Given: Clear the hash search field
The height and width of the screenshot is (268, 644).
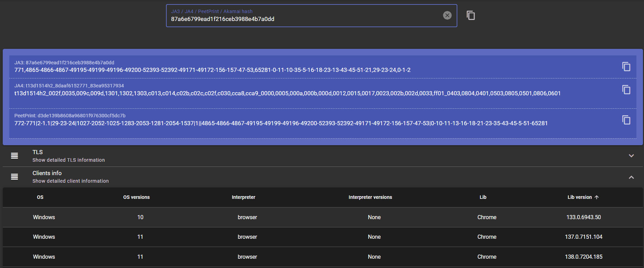Looking at the screenshot, I should pyautogui.click(x=447, y=15).
